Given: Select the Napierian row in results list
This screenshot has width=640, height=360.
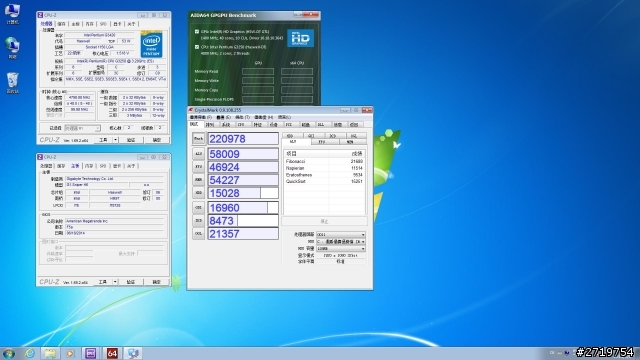Looking at the screenshot, I should pos(324,168).
